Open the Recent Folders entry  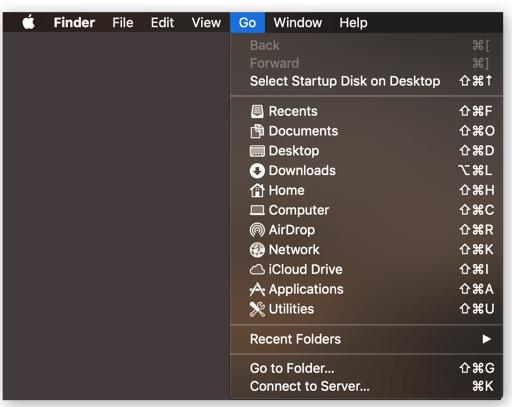366,339
